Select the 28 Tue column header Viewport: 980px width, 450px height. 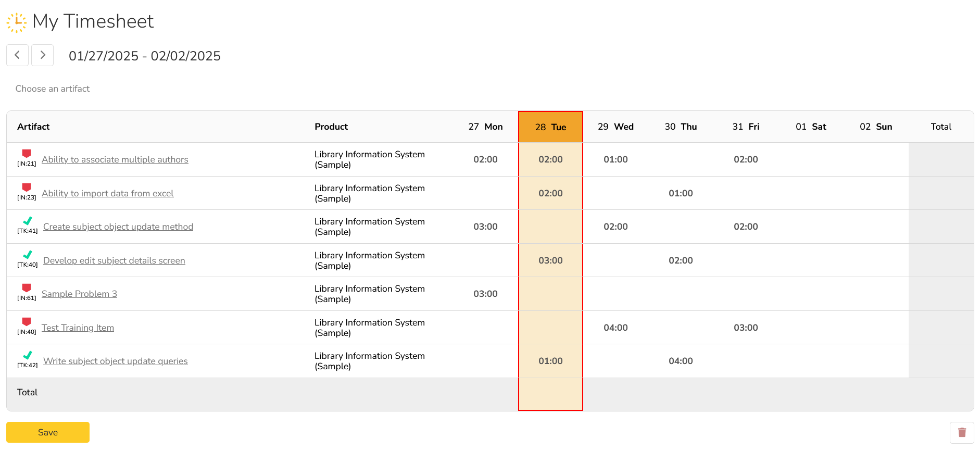pyautogui.click(x=550, y=127)
